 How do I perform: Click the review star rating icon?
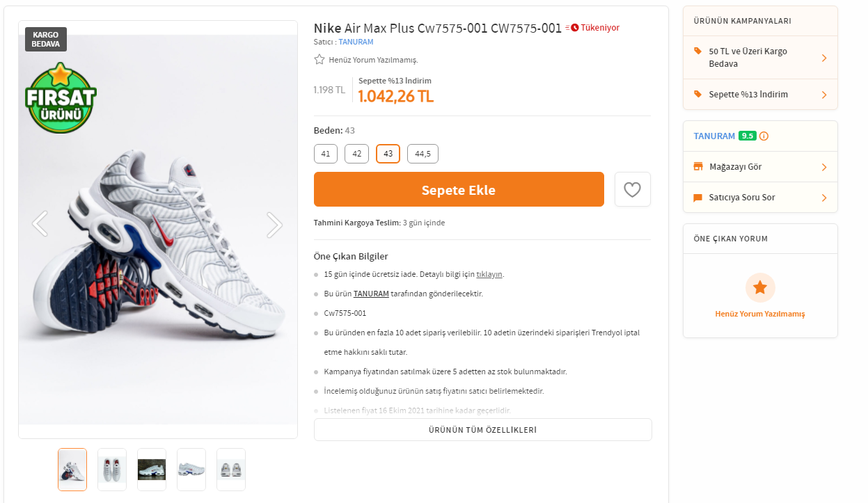[x=319, y=60]
